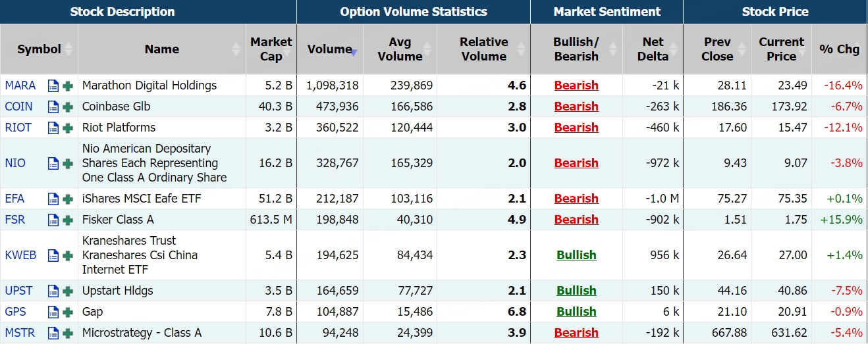Sort by Bullish/Bearish column header
Image resolution: width=868 pixels, height=344 pixels.
pyautogui.click(x=576, y=49)
